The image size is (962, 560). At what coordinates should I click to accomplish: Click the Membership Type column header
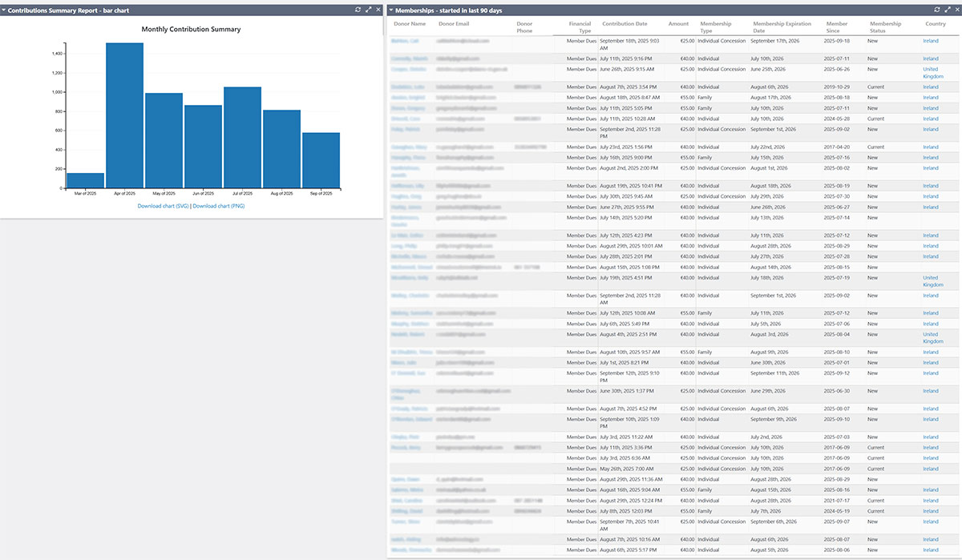pyautogui.click(x=715, y=27)
